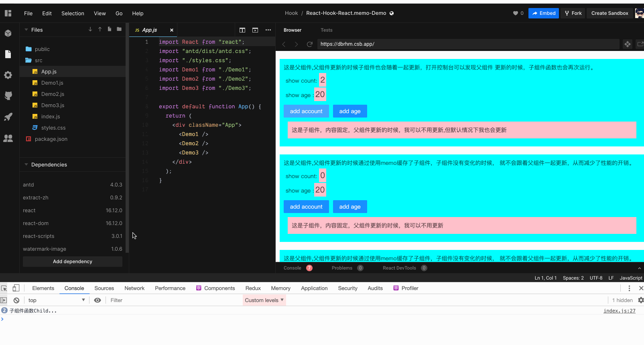Split the editor with the layout icon
Image resolution: width=644 pixels, height=345 pixels.
[242, 30]
